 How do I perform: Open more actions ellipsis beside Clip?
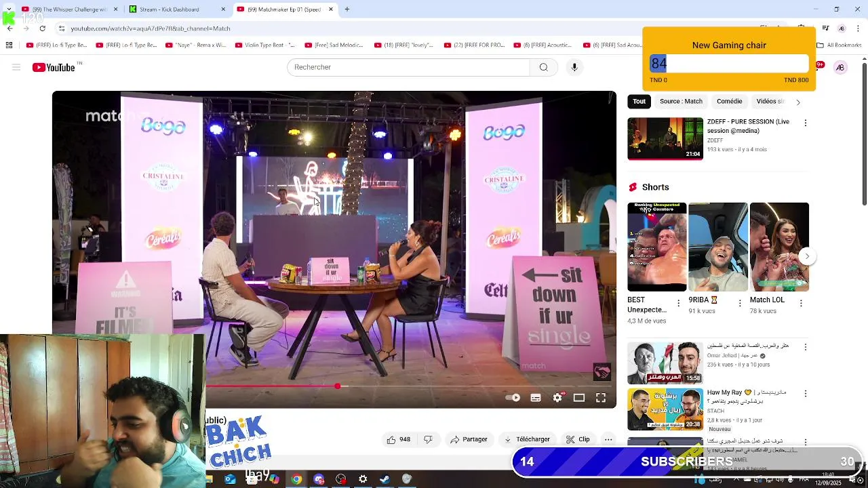click(608, 439)
